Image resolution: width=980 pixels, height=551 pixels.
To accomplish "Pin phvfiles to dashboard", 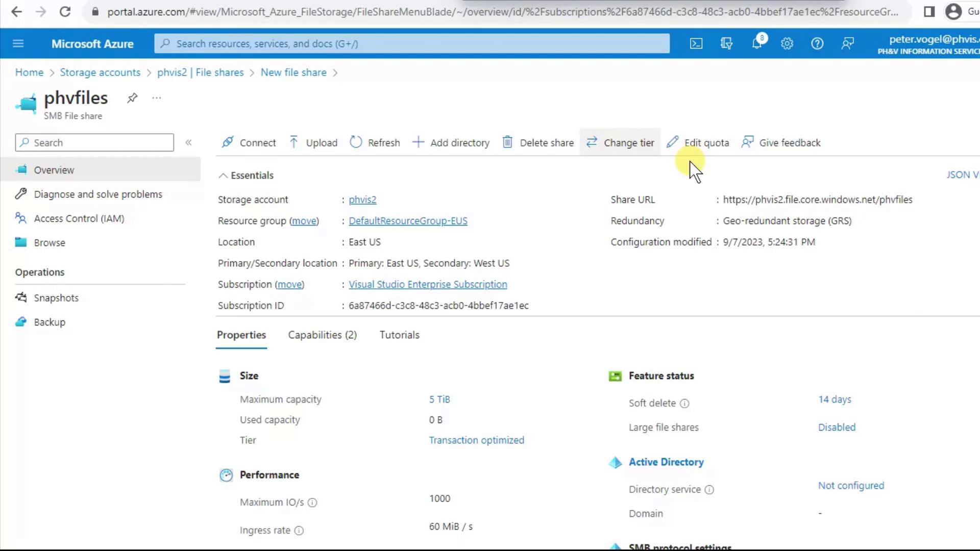I will coord(132,98).
